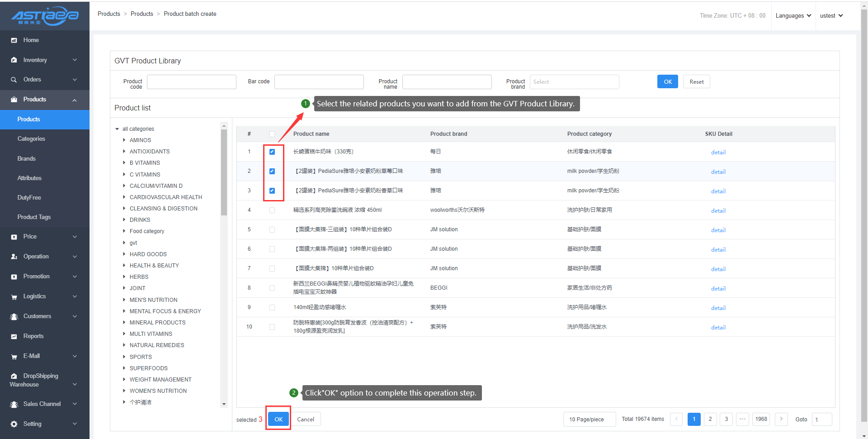Click the Inventory sidebar icon
Image resolution: width=868 pixels, height=439 pixels.
(x=14, y=60)
